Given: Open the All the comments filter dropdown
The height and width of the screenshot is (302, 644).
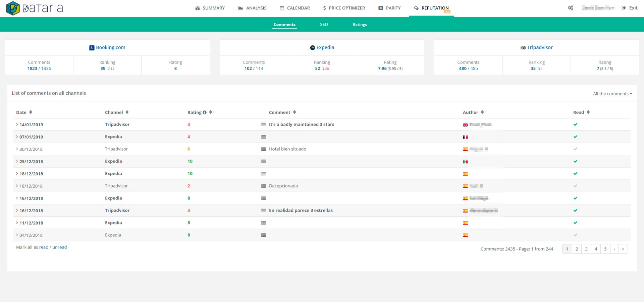Looking at the screenshot, I should point(612,94).
